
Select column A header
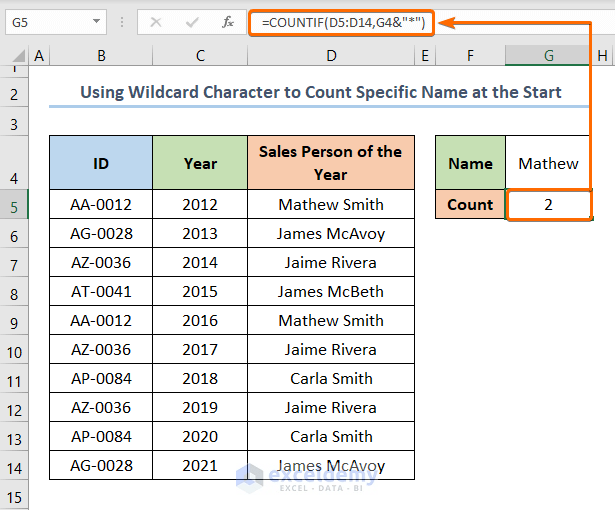pyautogui.click(x=39, y=56)
